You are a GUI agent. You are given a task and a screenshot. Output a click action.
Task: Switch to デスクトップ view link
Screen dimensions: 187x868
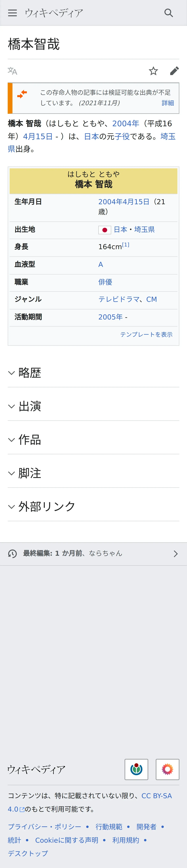[x=28, y=853]
